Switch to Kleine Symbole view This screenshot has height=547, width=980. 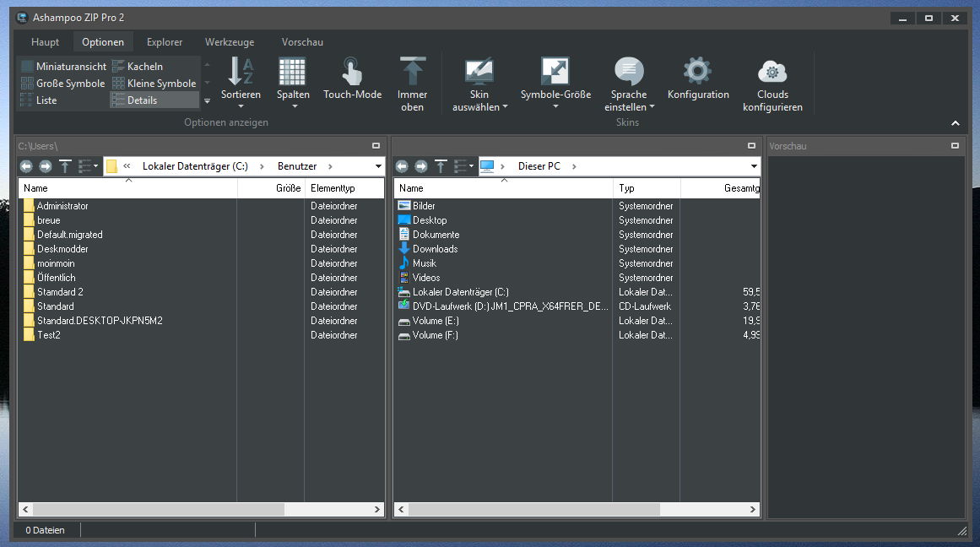pyautogui.click(x=154, y=83)
